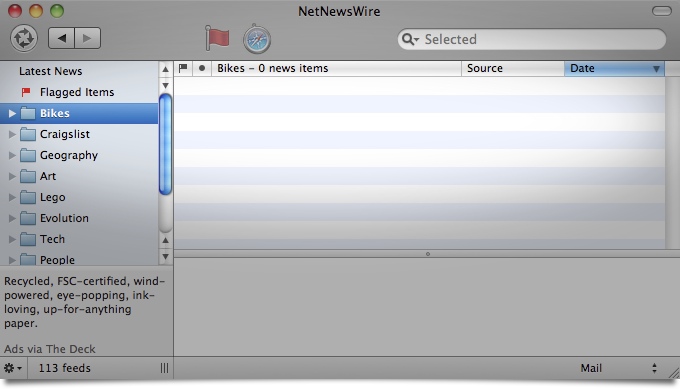Go back with the left arrow button
Screen dimensions: 680x389
pyautogui.click(x=62, y=38)
